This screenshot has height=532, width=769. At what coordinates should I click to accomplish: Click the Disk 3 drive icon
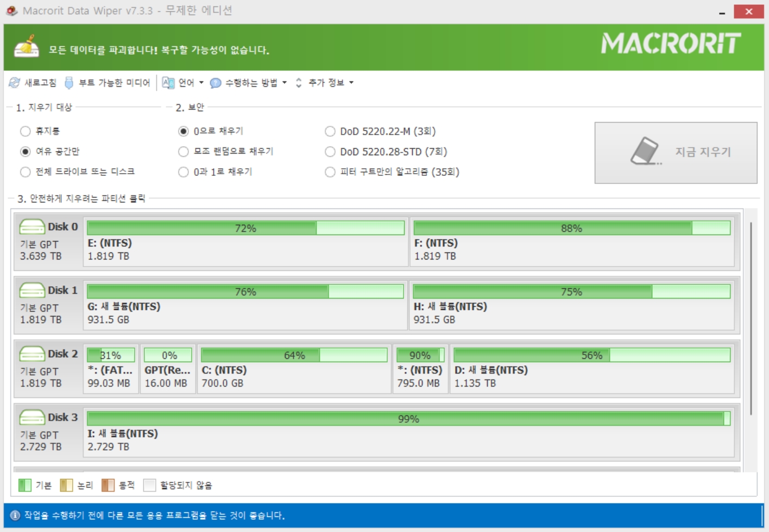pyautogui.click(x=32, y=417)
